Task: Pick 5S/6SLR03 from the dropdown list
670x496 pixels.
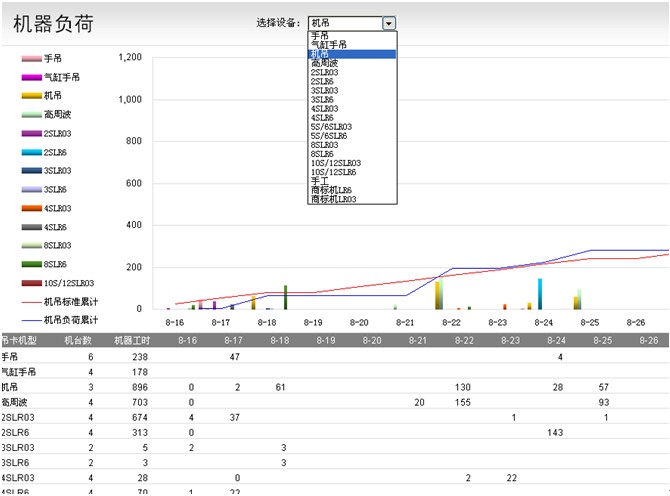Action: pos(331,127)
